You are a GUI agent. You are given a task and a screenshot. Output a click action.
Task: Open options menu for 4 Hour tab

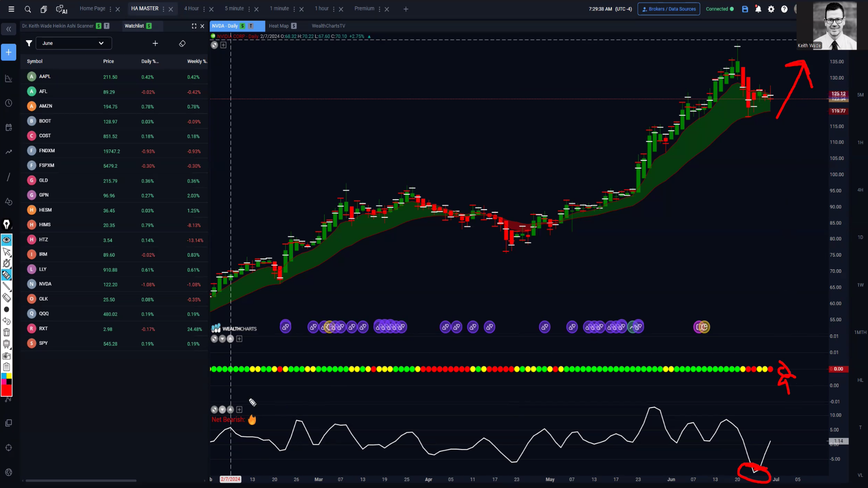click(x=204, y=9)
